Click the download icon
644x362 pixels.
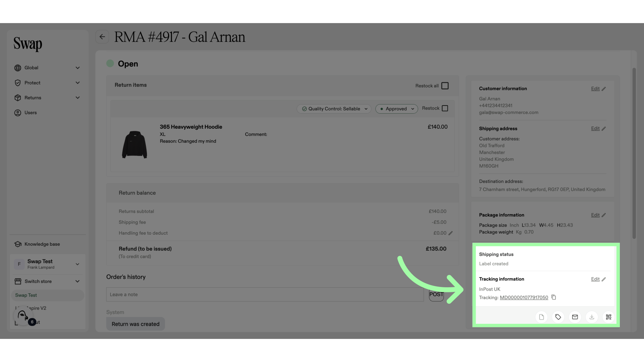click(592, 317)
